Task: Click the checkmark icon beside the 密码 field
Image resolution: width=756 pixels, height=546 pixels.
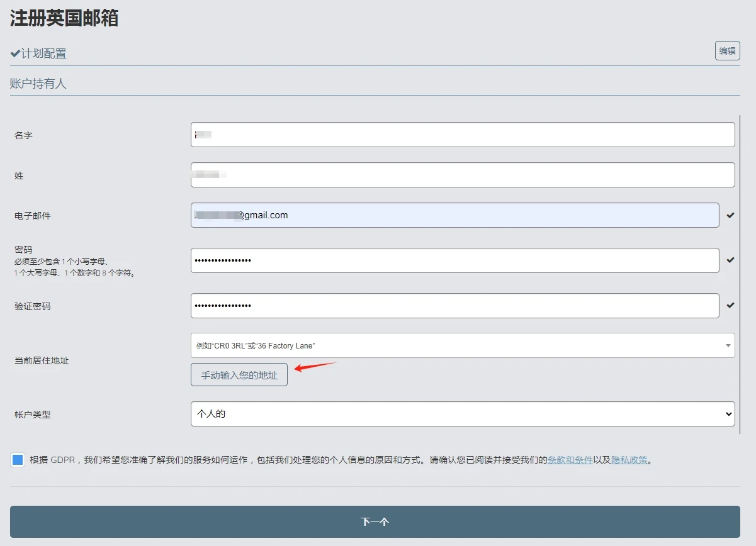Action: (x=730, y=260)
